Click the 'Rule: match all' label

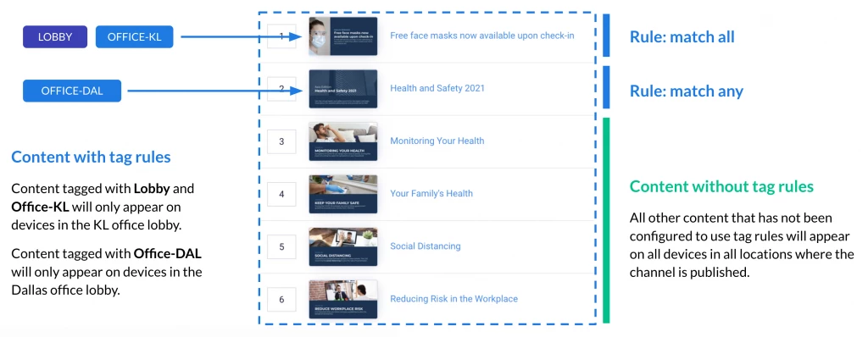(682, 37)
